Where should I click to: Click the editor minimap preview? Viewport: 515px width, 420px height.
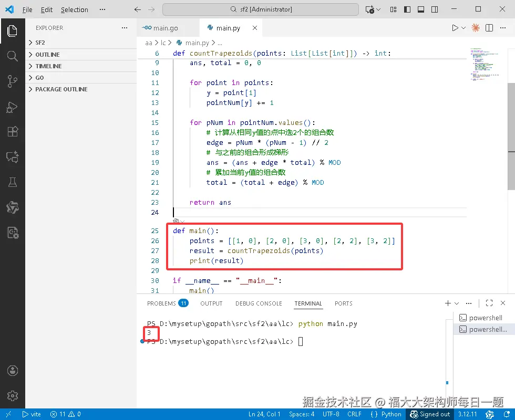click(x=485, y=64)
